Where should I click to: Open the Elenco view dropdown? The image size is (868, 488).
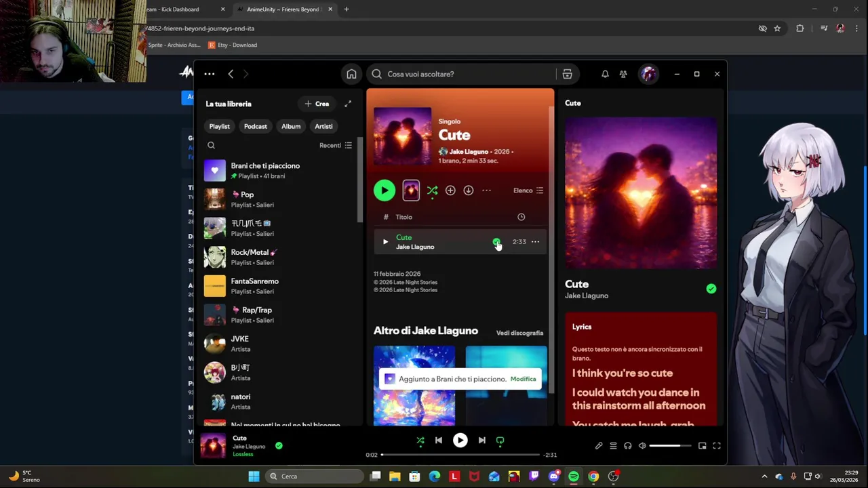(x=528, y=190)
